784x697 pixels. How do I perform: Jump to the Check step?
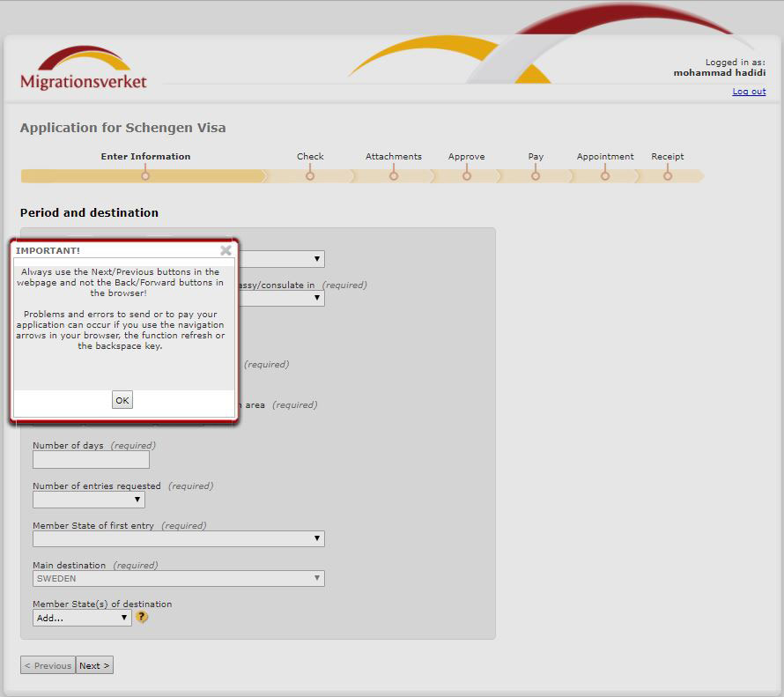tap(310, 175)
